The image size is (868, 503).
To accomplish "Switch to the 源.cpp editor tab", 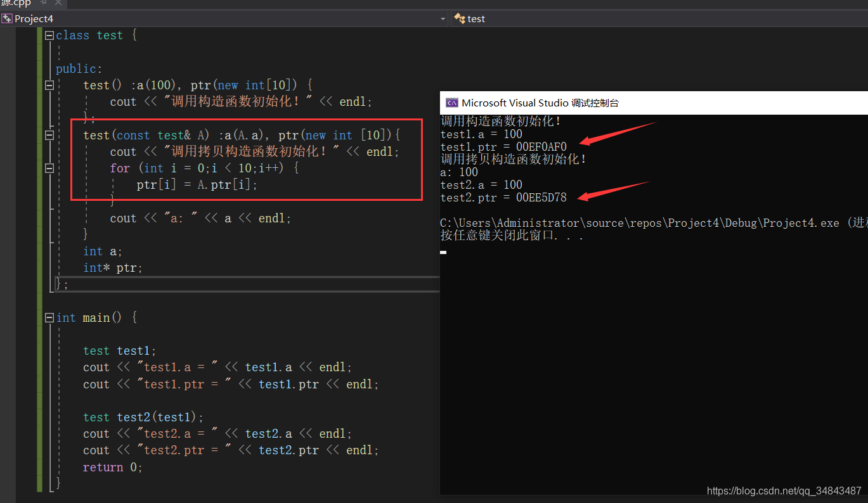I will (15, 3).
